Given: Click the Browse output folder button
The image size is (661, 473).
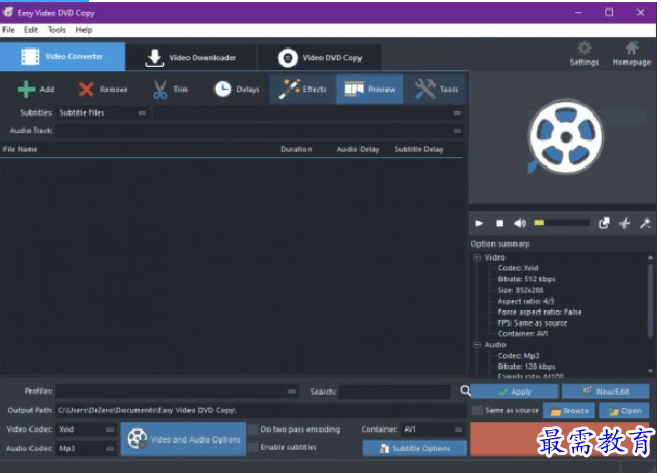Looking at the screenshot, I should pos(569,411).
